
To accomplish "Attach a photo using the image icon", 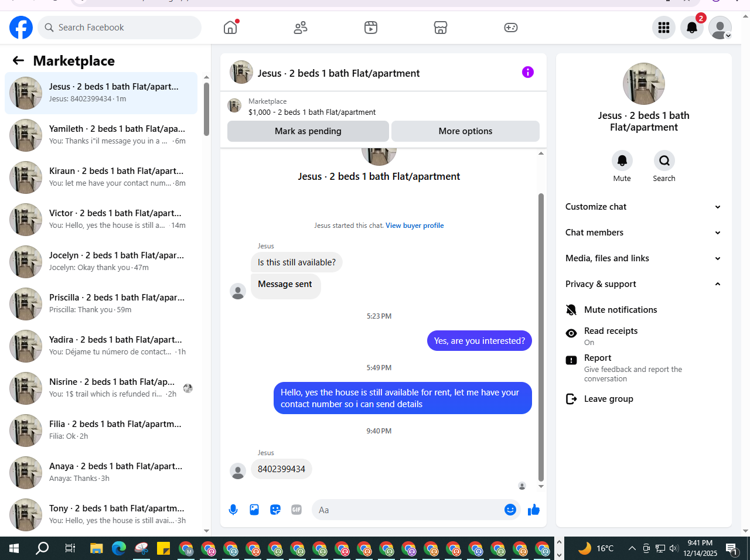I will (254, 510).
